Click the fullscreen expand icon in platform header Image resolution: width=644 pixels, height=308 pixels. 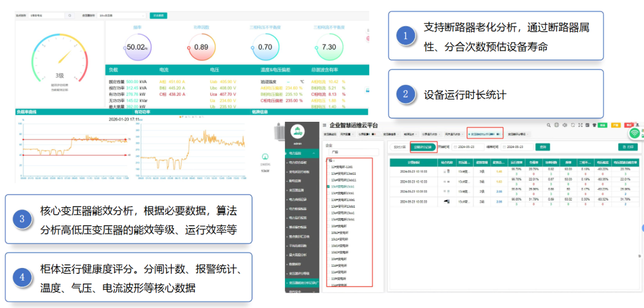pos(580,125)
